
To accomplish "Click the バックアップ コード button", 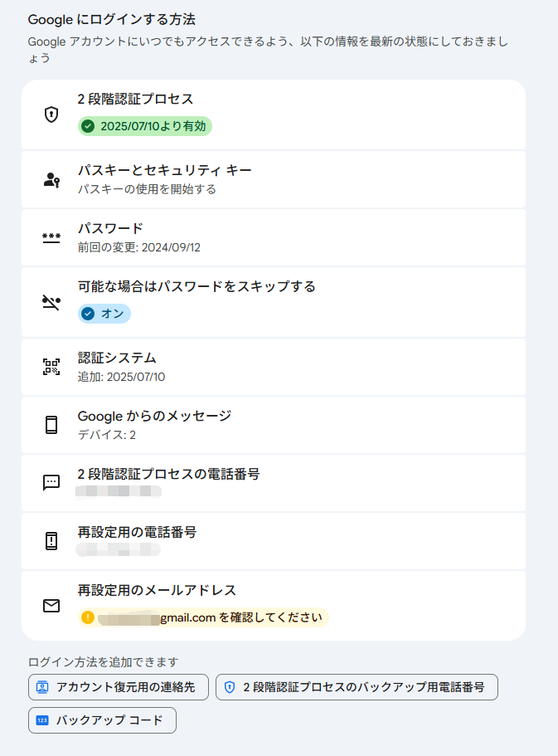I will (101, 720).
